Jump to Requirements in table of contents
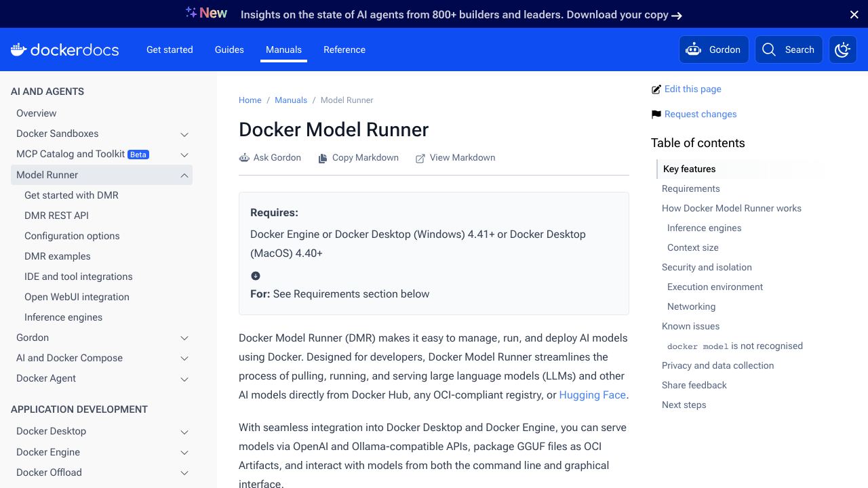This screenshot has width=868, height=488. coord(691,189)
